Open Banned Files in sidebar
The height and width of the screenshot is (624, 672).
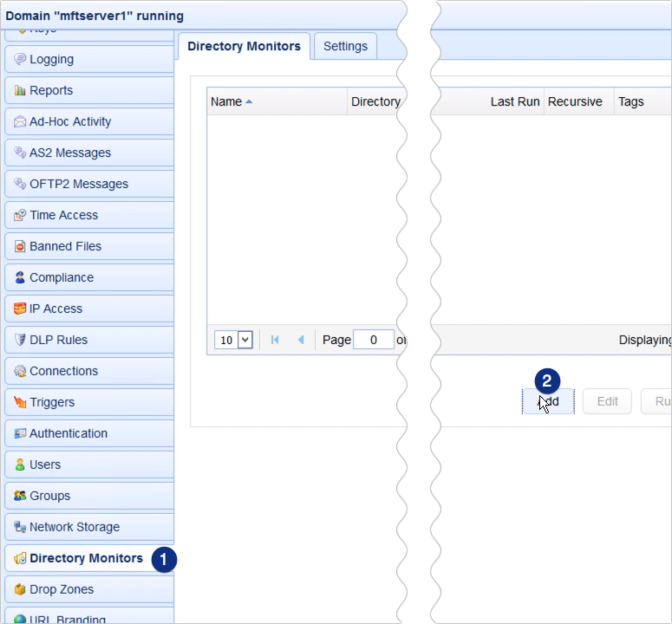point(89,246)
